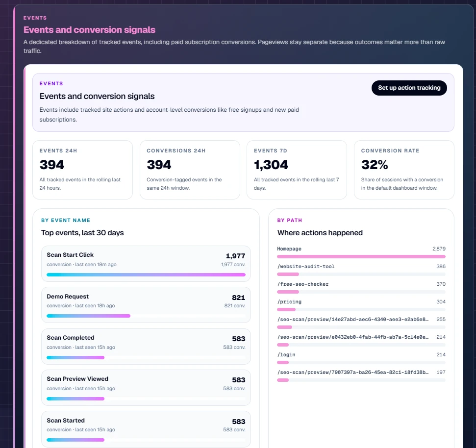
Task: Click the /website-audit-tool count 386
Action: click(441, 267)
